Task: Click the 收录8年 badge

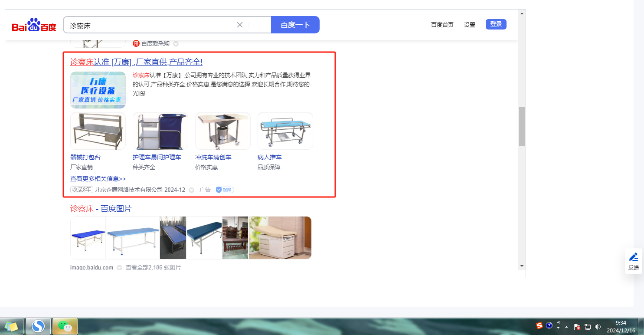Action: pos(82,190)
